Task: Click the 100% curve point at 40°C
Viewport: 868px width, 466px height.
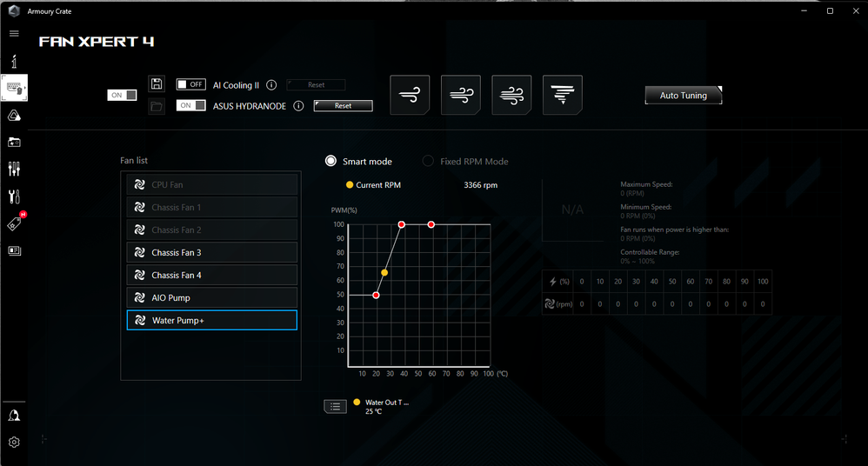Action: 401,224
